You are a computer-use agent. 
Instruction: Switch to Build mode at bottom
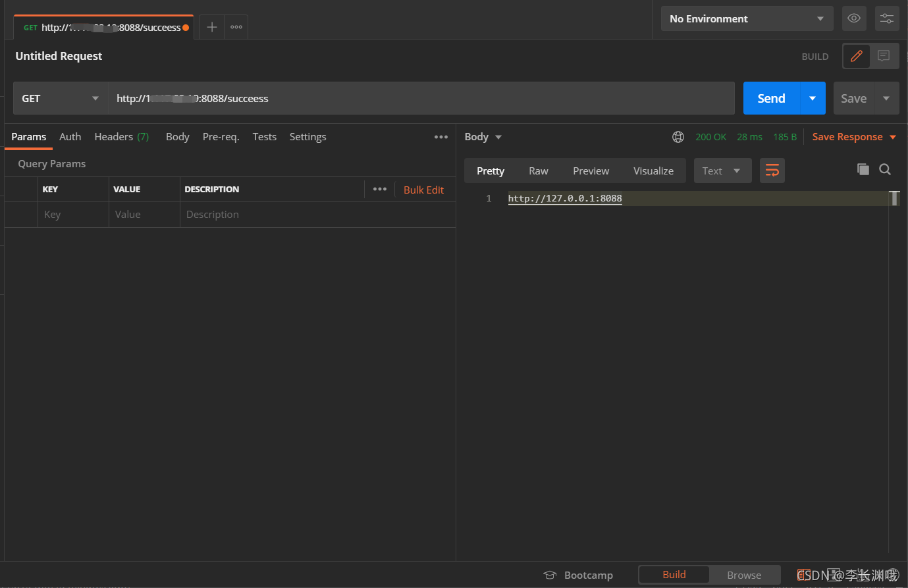coord(674,575)
